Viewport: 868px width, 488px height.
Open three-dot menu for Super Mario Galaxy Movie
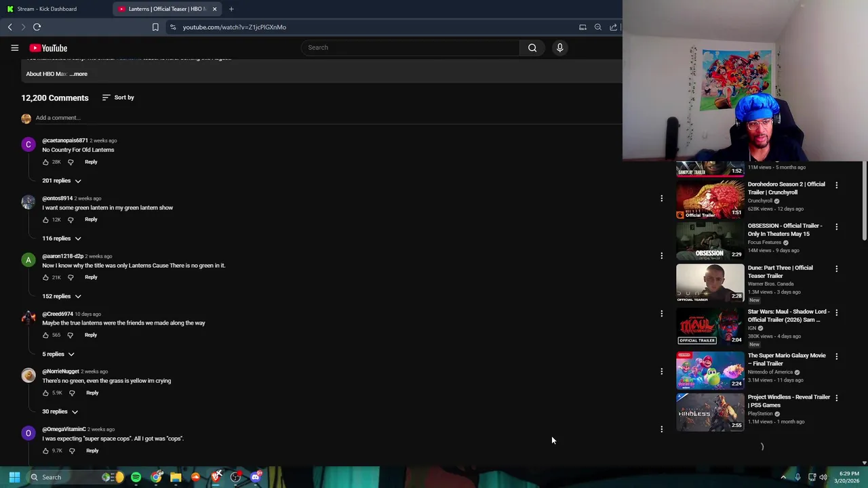click(836, 356)
